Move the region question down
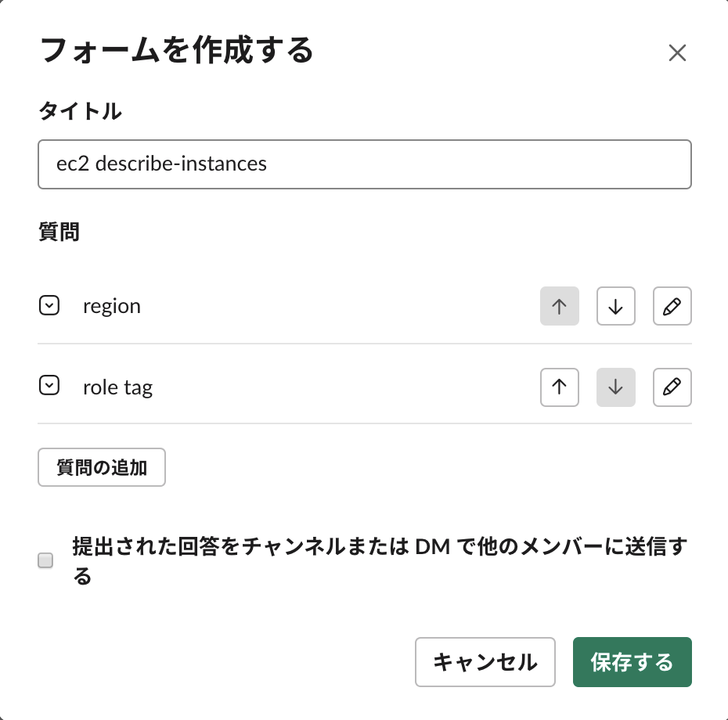 click(615, 306)
